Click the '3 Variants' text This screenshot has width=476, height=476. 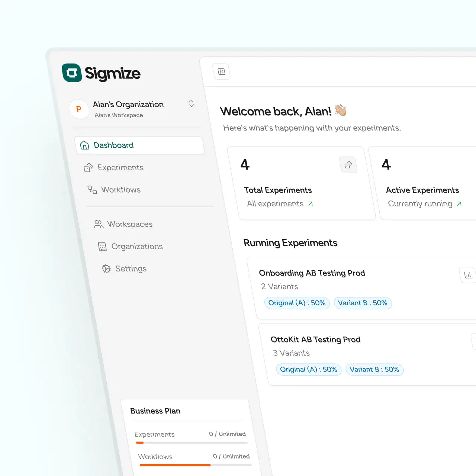[x=292, y=353]
